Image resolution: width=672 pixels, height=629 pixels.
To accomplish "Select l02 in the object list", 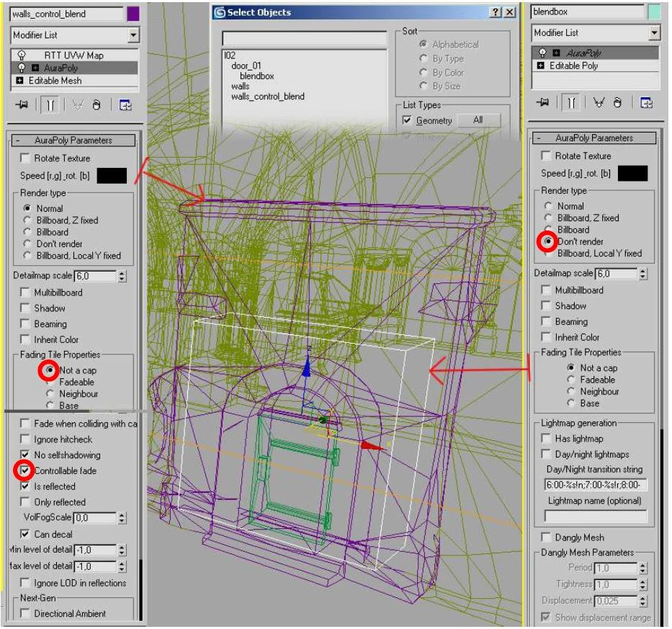I will (230, 55).
